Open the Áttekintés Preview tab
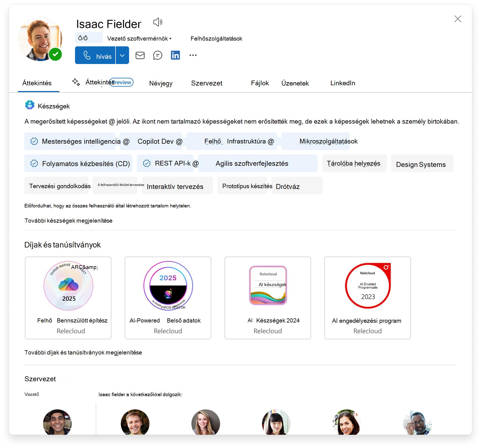Viewport: 481px width, 448px height. (x=103, y=82)
